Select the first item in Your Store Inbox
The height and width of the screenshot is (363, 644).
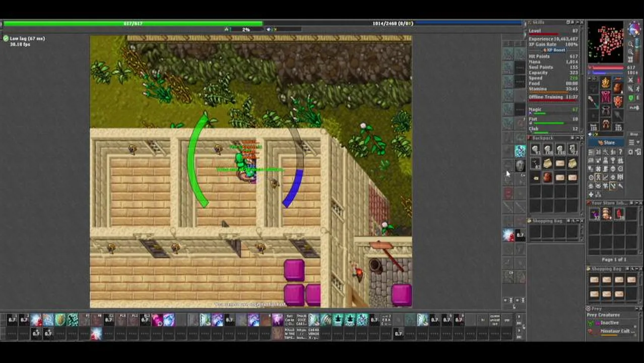point(595,214)
